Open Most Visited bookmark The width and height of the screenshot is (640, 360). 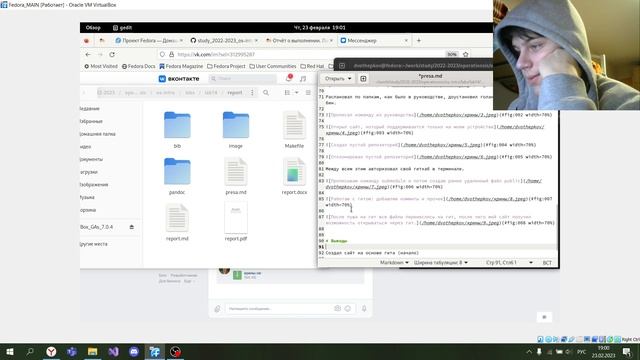101,66
